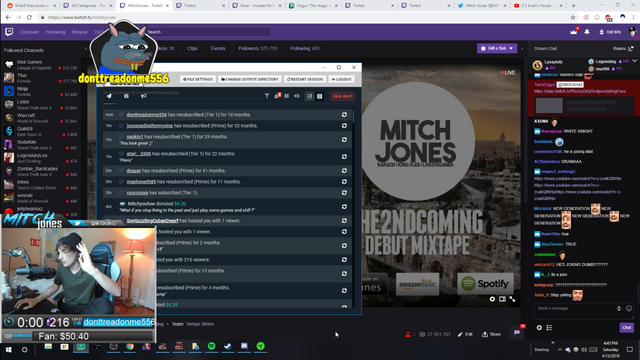Switch to the Events tab
The height and width of the screenshot is (360, 640).
point(218,48)
